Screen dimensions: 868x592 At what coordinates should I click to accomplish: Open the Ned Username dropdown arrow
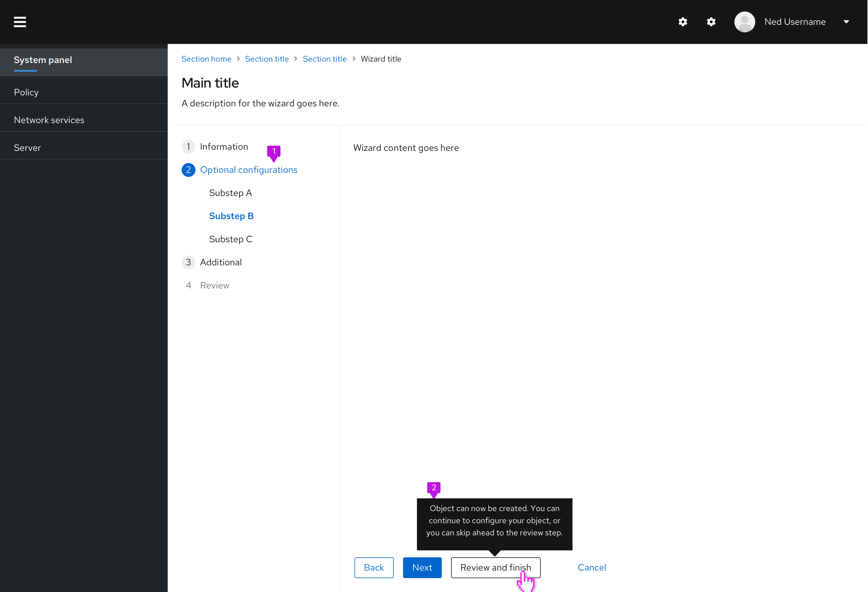pyautogui.click(x=846, y=22)
